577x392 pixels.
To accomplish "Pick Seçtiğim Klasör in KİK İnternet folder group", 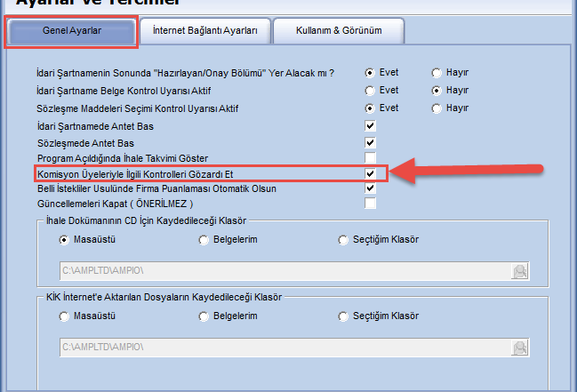I will [345, 316].
